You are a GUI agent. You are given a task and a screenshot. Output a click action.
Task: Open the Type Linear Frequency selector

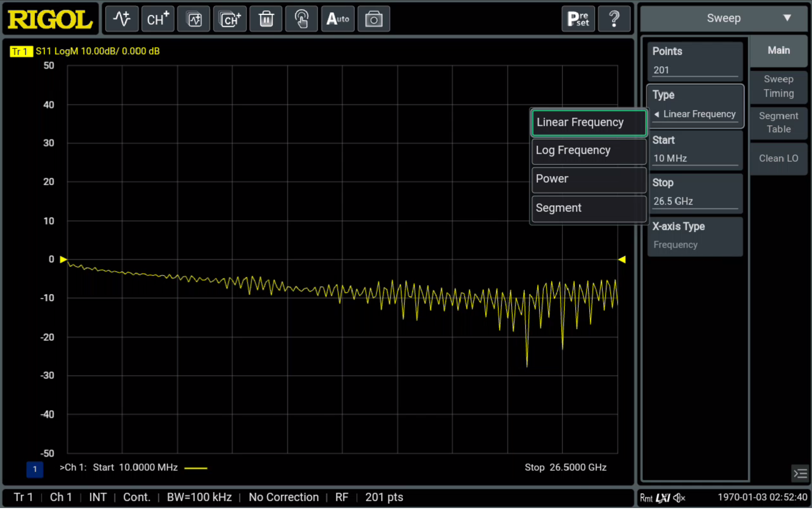coord(695,106)
